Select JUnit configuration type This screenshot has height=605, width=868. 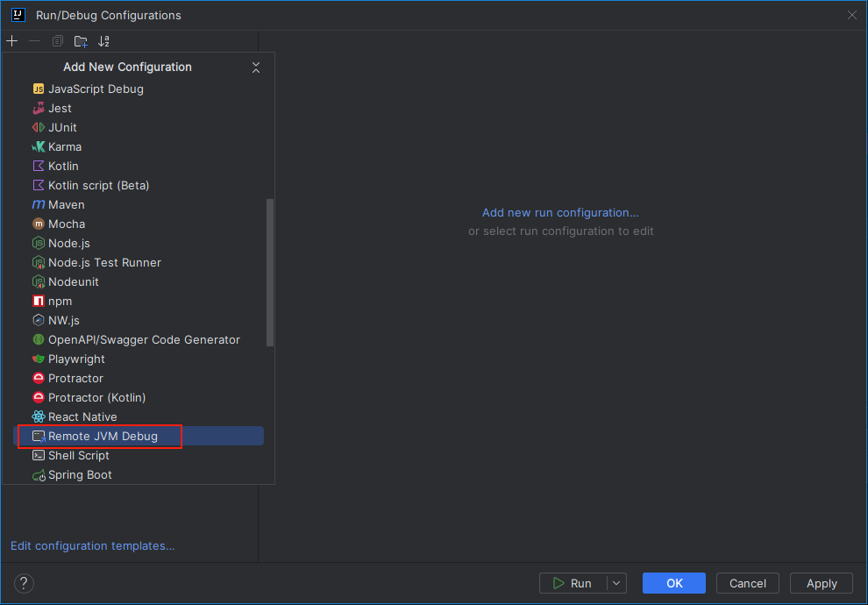(x=62, y=127)
